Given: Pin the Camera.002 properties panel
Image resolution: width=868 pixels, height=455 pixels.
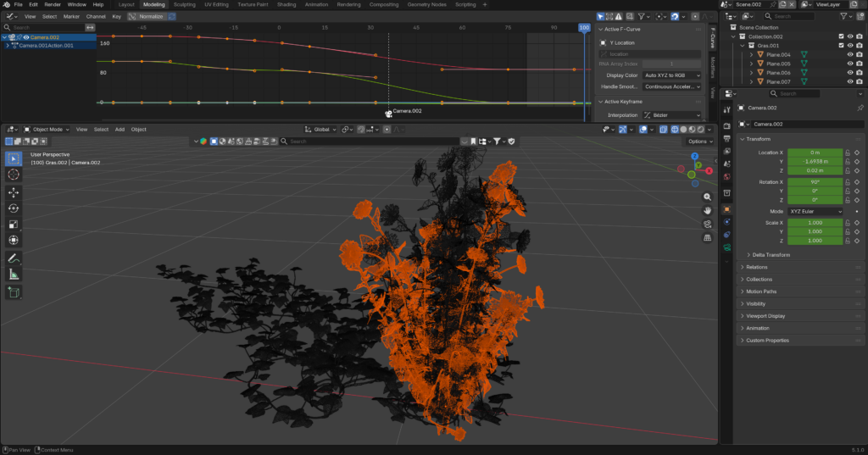Looking at the screenshot, I should tap(860, 108).
